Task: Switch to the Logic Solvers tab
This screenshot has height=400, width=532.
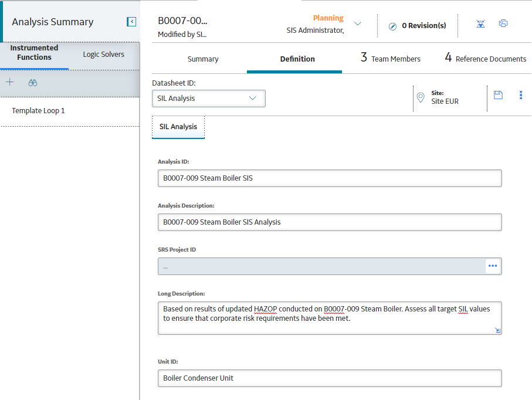Action: (103, 55)
